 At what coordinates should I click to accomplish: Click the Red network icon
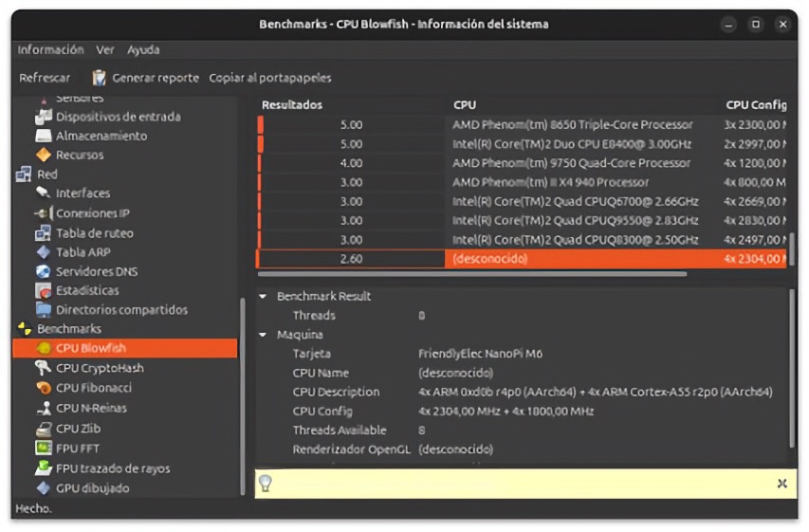pyautogui.click(x=24, y=174)
